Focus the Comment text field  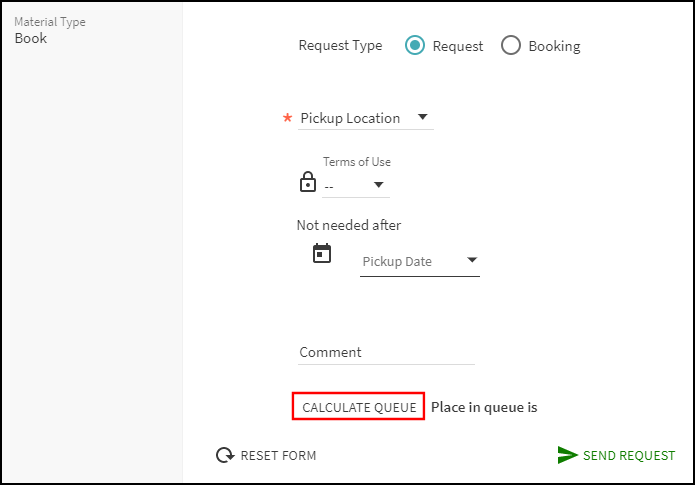(x=386, y=352)
